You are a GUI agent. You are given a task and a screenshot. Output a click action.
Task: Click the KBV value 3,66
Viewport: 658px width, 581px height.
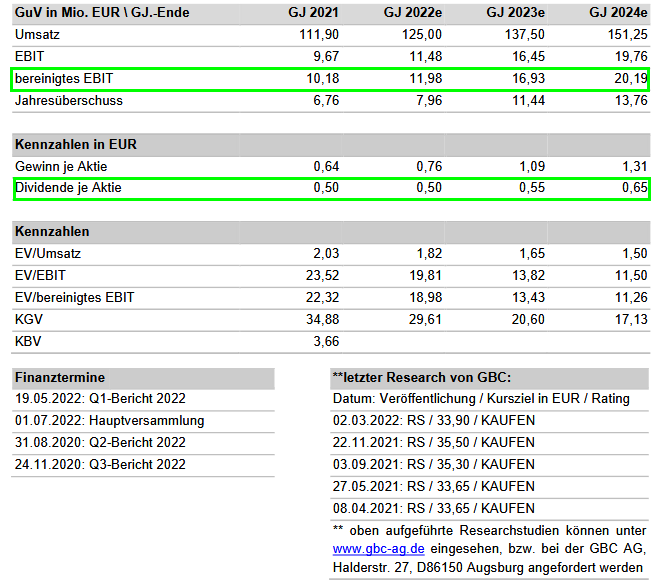click(324, 341)
